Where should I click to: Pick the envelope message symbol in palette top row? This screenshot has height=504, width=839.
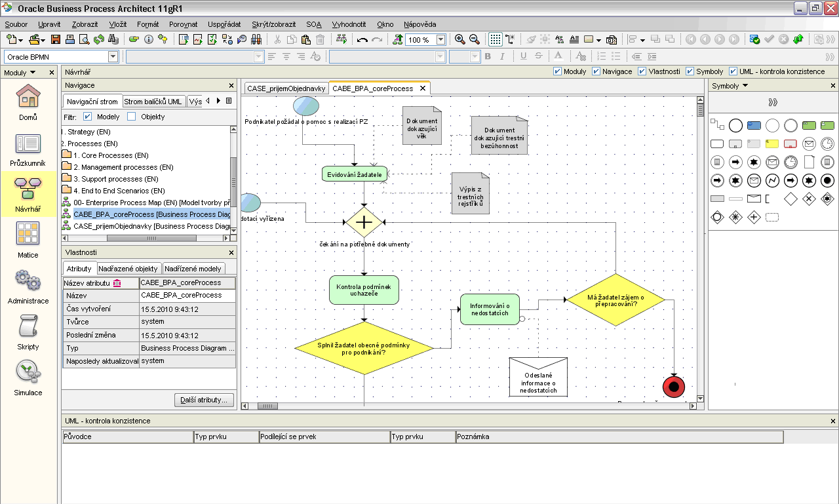pos(809,144)
